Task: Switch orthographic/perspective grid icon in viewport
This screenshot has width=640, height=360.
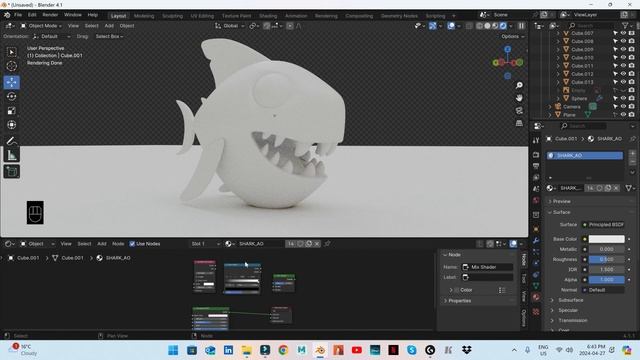Action: 519,123
